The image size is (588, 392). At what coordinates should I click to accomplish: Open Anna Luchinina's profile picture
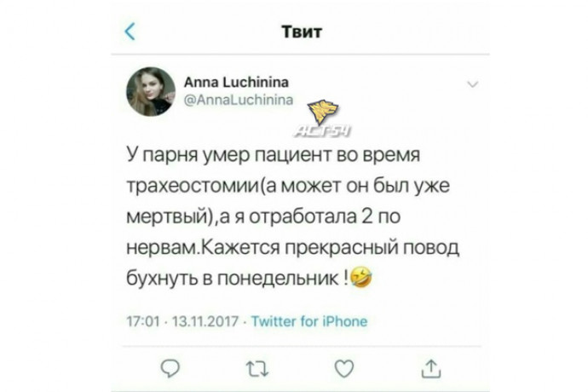(x=151, y=91)
